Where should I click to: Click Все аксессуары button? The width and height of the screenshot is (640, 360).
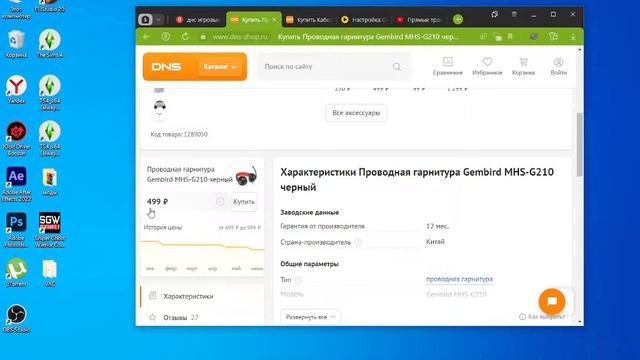click(x=356, y=113)
